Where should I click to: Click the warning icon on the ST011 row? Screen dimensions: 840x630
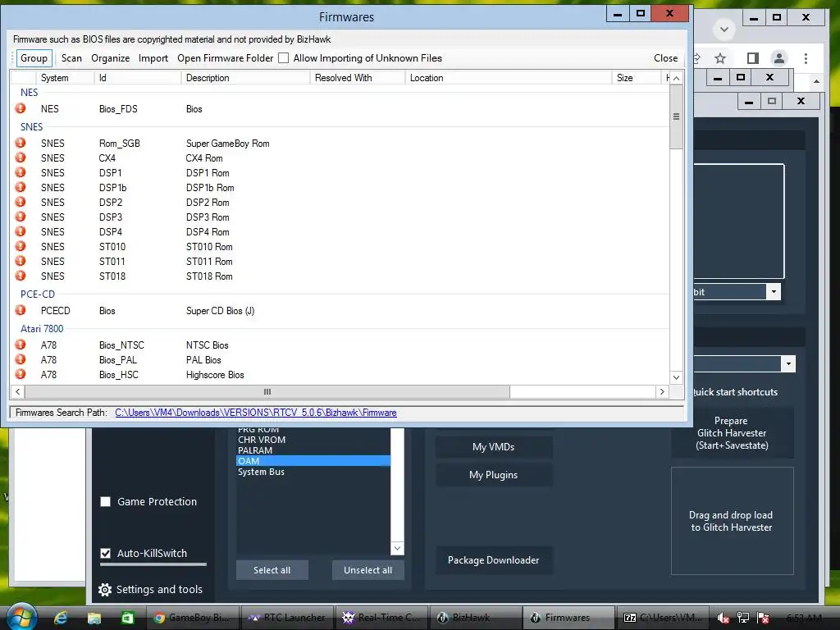click(21, 261)
